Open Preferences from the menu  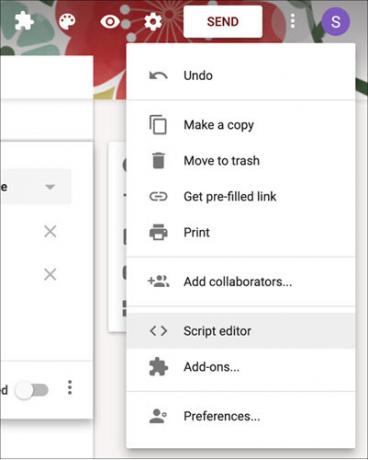[x=241, y=416]
